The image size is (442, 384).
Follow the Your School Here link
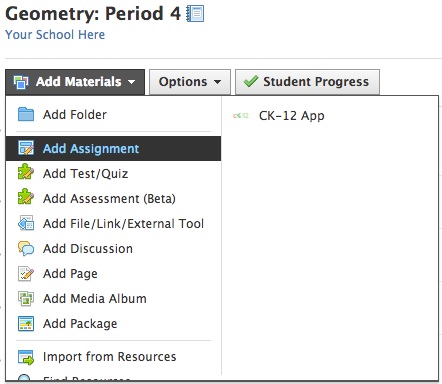tap(55, 35)
